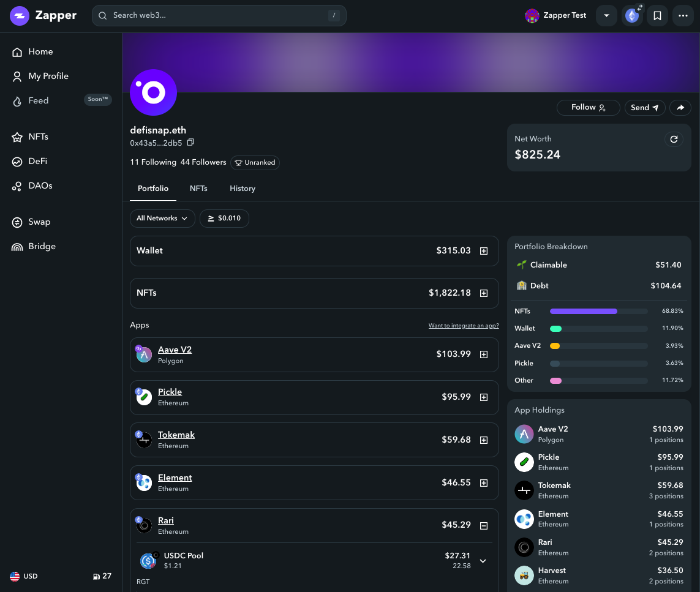This screenshot has height=592, width=700.
Task: Go to DAOs in the sidebar
Action: (40, 185)
